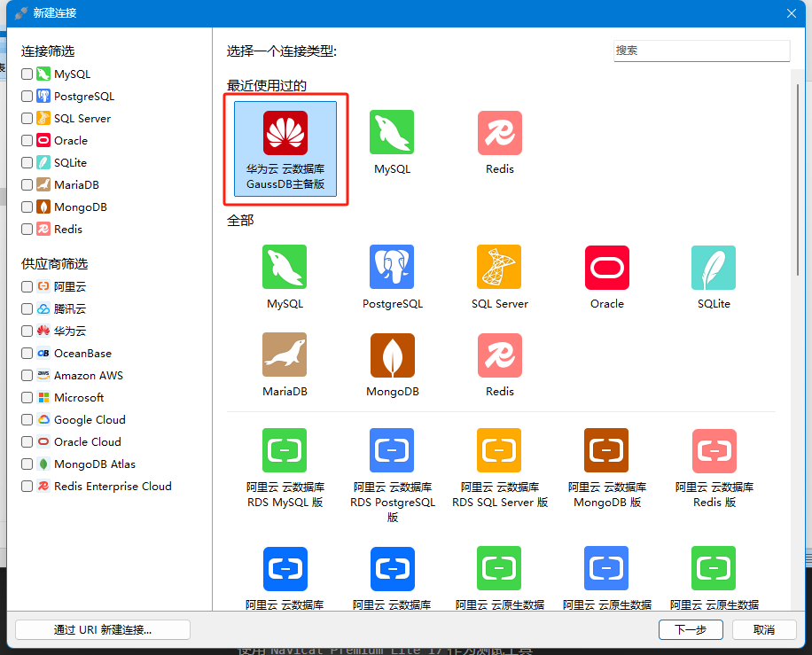This screenshot has height=655, width=812.
Task: Check the OceanBase vendor filter
Action: (27, 353)
